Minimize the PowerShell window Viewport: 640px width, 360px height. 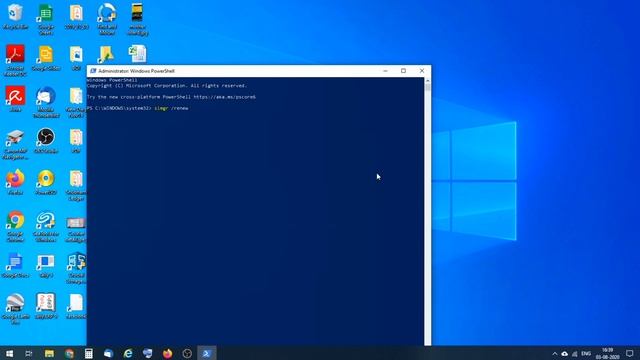coord(385,71)
